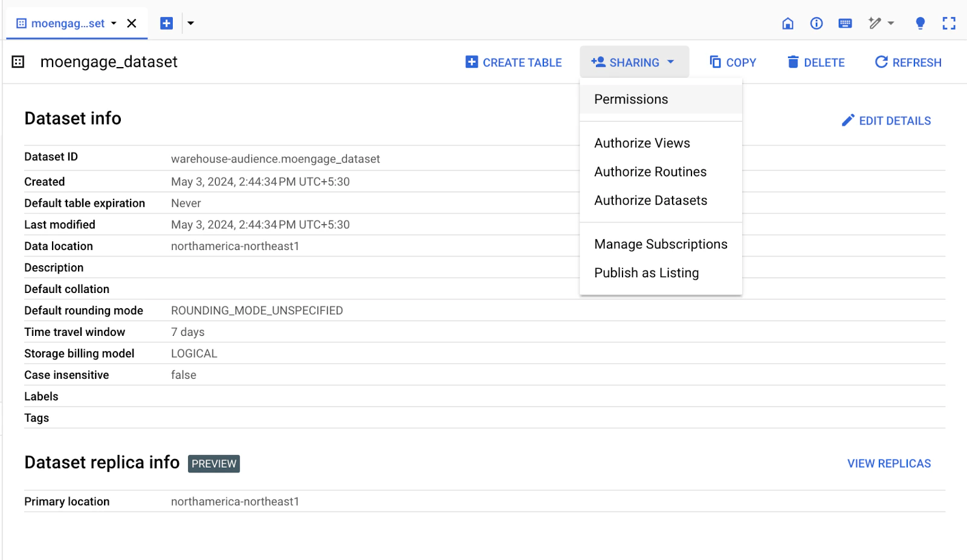This screenshot has height=560, width=967.
Task: Refresh the dataset view
Action: 907,62
